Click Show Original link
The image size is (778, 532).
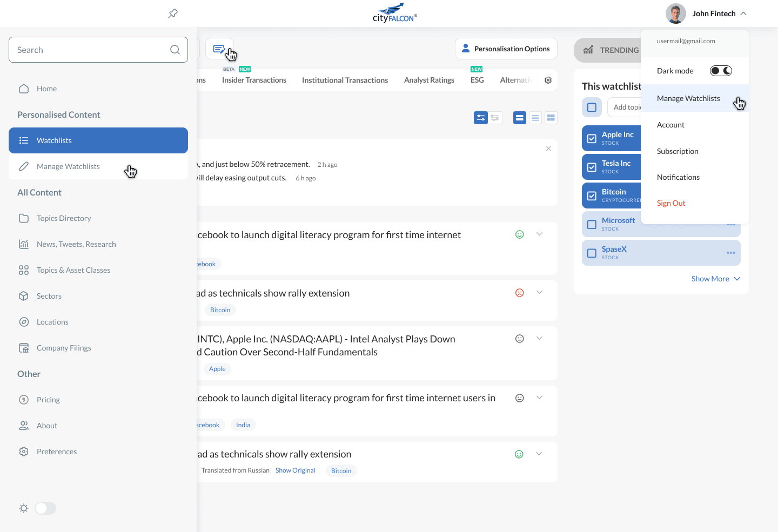point(295,470)
